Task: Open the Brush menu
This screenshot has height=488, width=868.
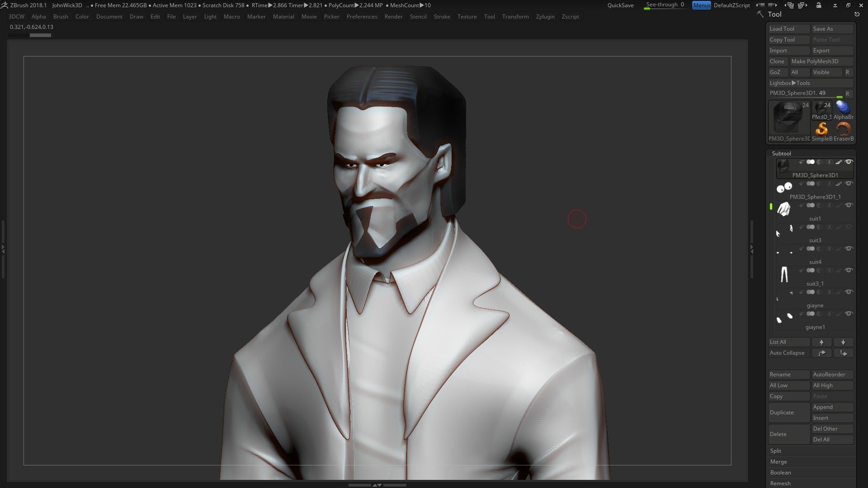Action: coord(61,17)
